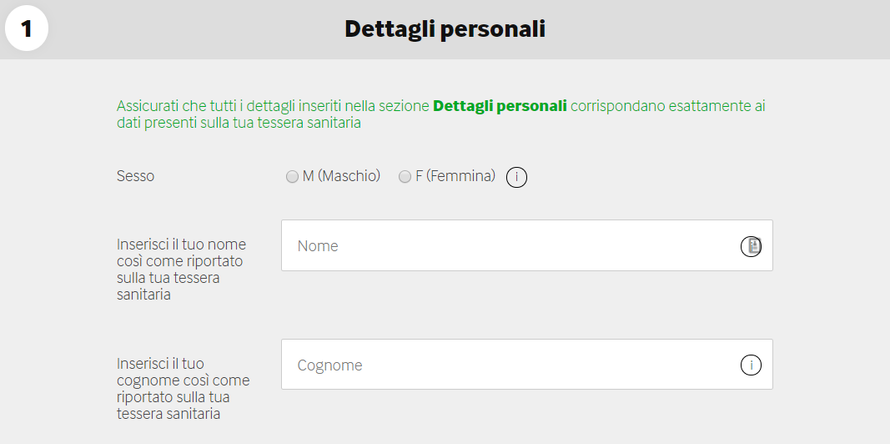Click the 'Inserisci il tuo cognome' label
Image resolution: width=890 pixels, height=444 pixels.
[183, 388]
